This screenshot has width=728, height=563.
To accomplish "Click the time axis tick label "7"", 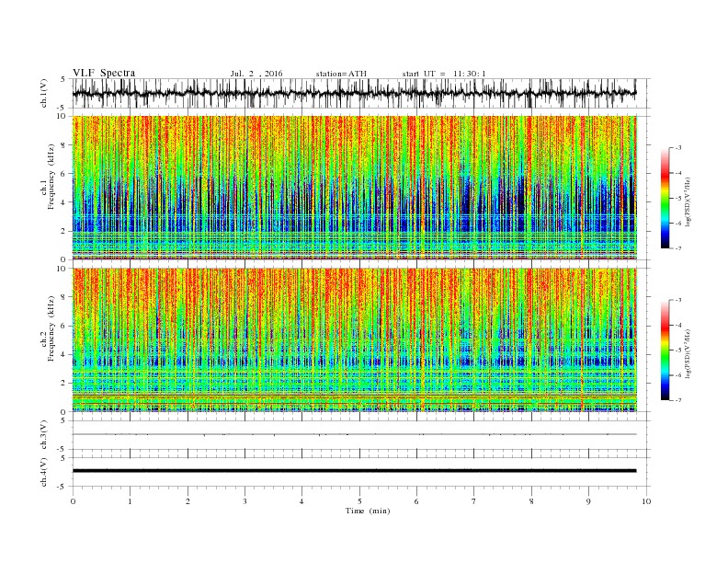I will [x=474, y=501].
